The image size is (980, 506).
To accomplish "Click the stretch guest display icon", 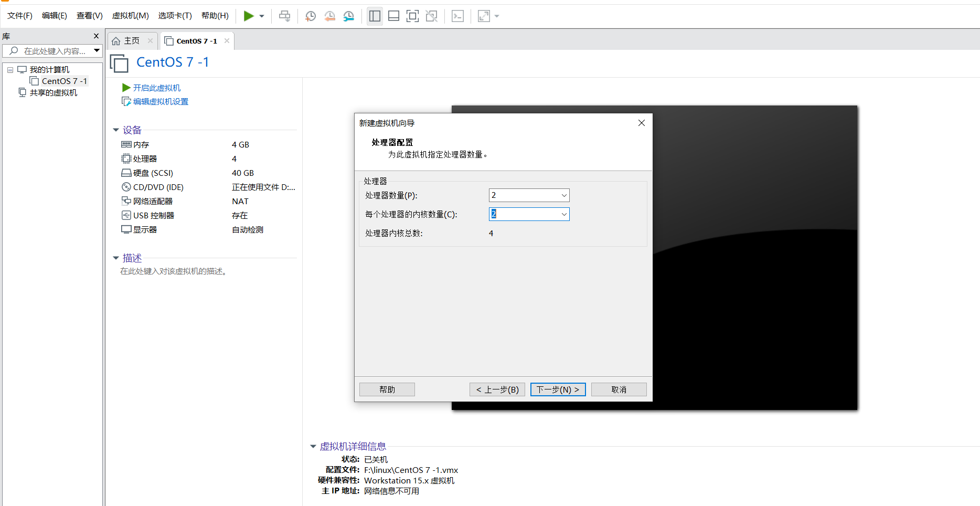I will coord(484,16).
